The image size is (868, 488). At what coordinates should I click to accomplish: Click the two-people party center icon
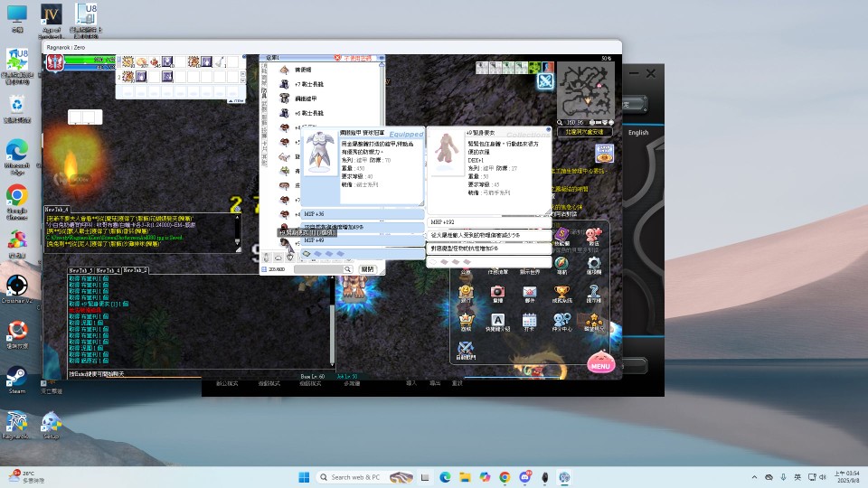[561, 320]
